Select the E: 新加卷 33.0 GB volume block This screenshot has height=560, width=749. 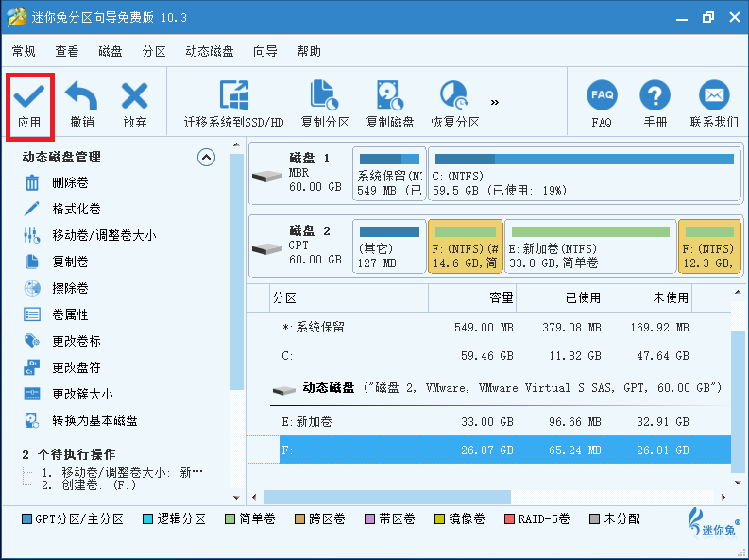coord(590,246)
